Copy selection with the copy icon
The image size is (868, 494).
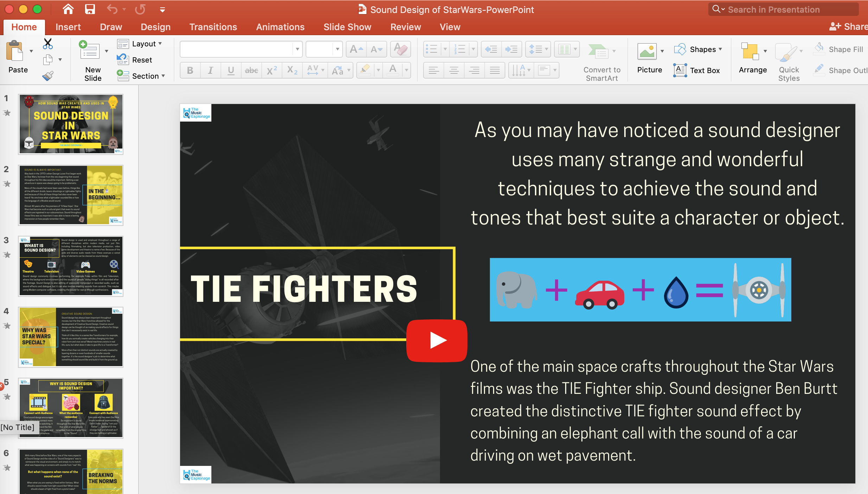pyautogui.click(x=48, y=60)
